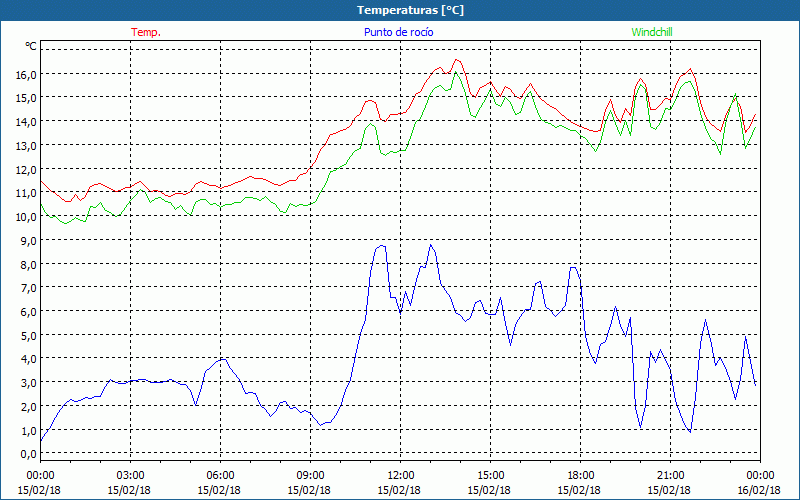Click the 18:00 time axis label

click(x=581, y=476)
